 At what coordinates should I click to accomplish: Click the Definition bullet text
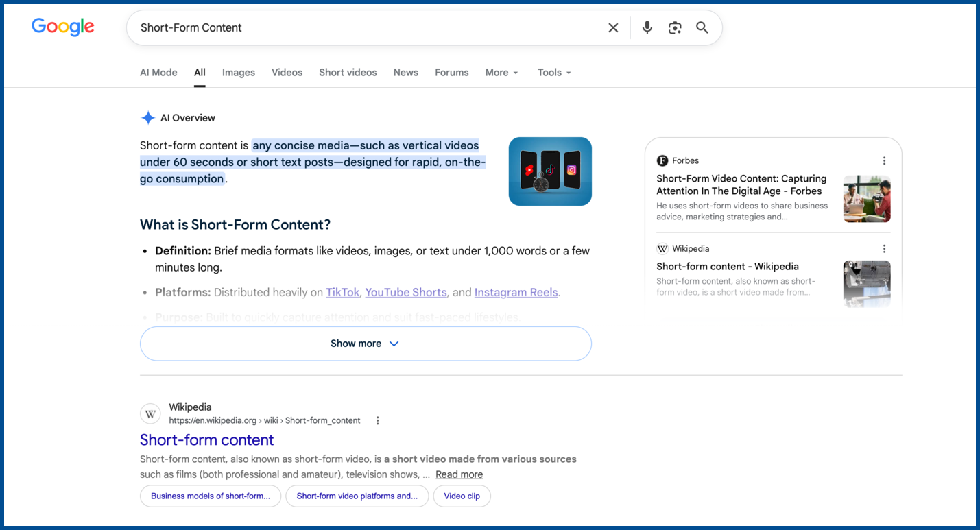(x=372, y=259)
